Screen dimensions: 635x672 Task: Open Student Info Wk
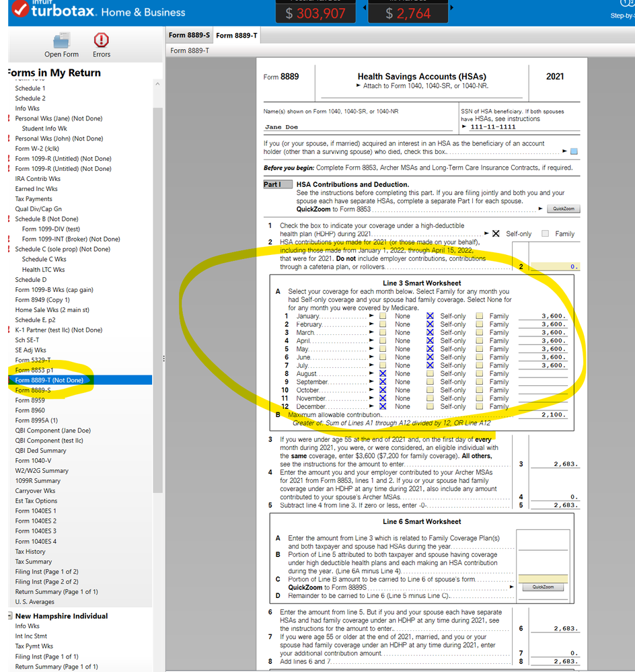click(44, 128)
